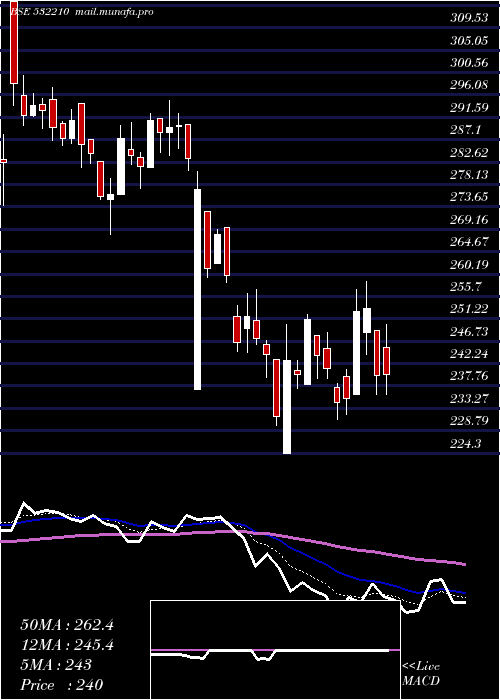Click the BSE 532210 ticker label
The image size is (500, 700).
click(39, 12)
